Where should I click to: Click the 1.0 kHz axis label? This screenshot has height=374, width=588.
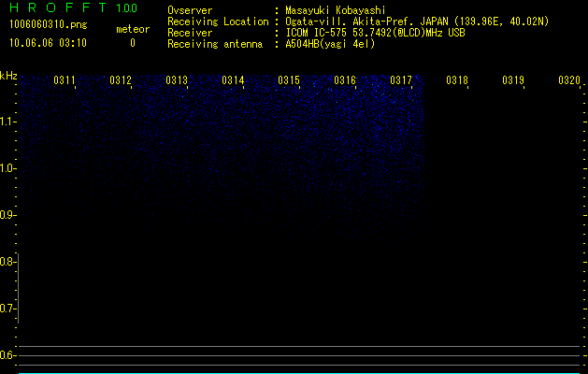coord(7,168)
